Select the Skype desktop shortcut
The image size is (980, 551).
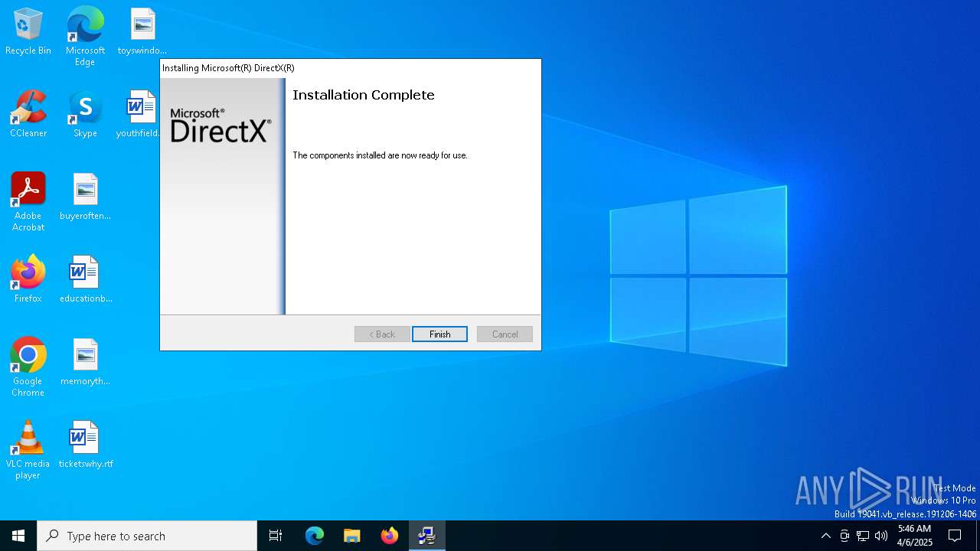tap(85, 115)
